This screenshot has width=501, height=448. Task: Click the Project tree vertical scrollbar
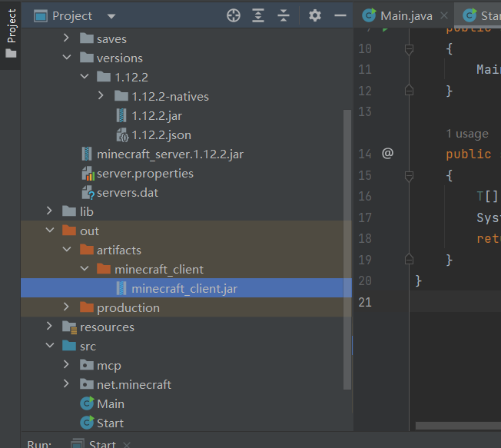(x=347, y=249)
